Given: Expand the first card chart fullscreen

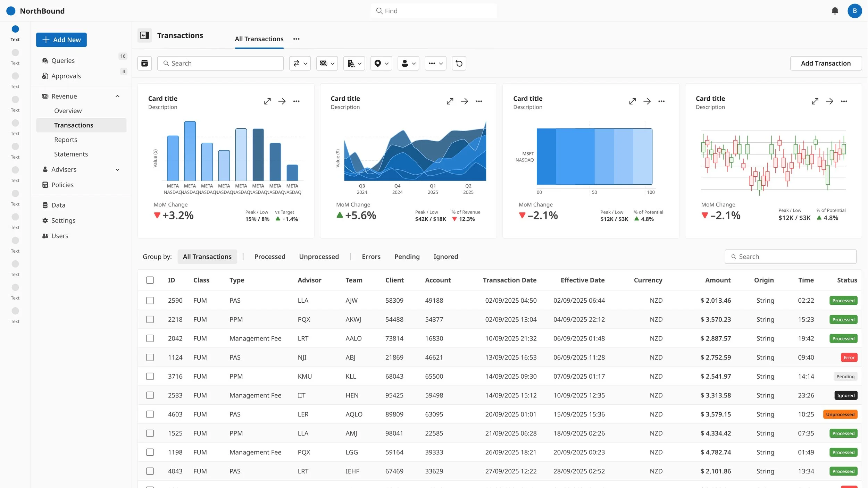Looking at the screenshot, I should [x=267, y=101].
